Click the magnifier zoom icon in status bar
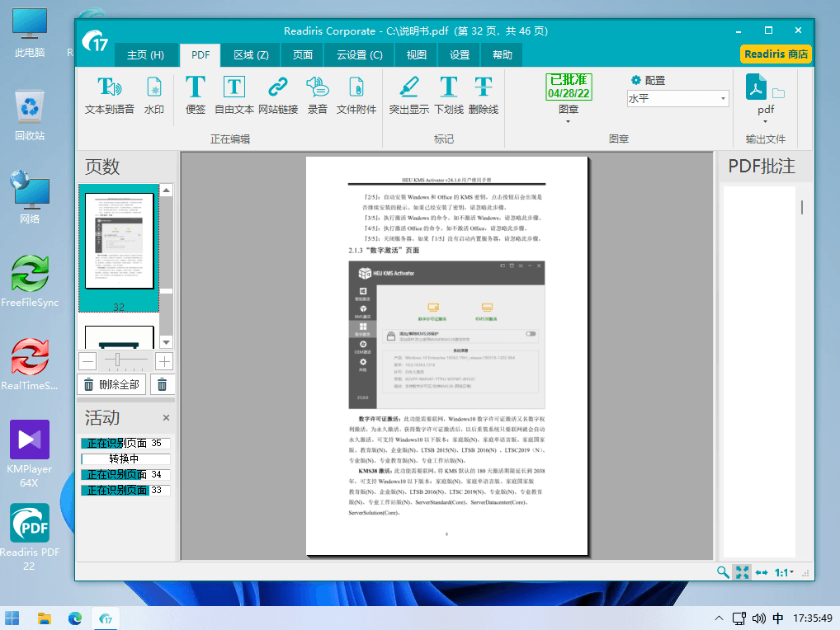 tap(723, 572)
